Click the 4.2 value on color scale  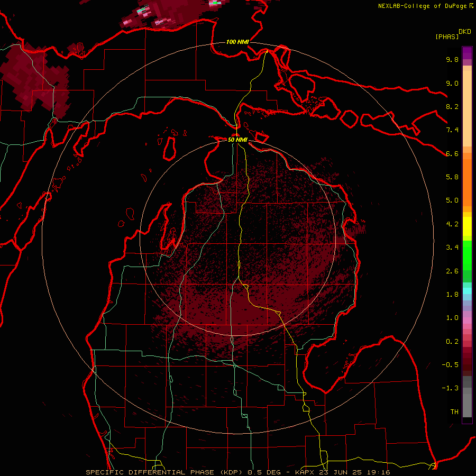tap(452, 224)
